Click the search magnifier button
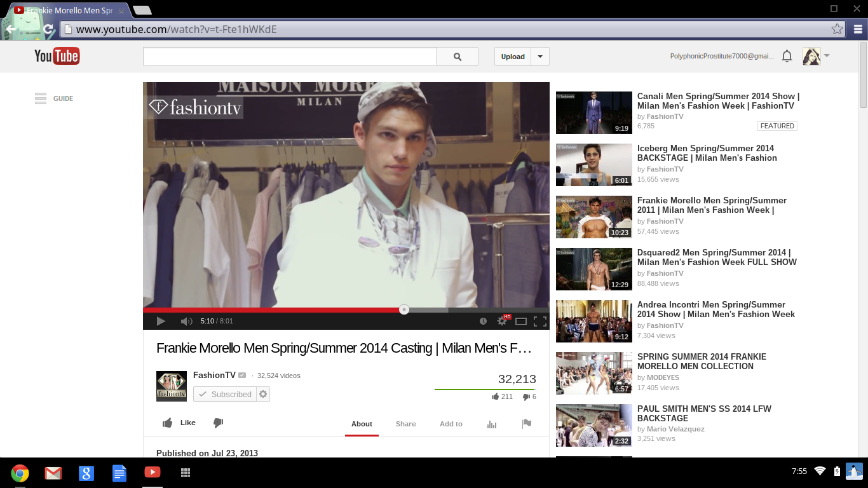The width and height of the screenshot is (868, 488). pyautogui.click(x=458, y=57)
